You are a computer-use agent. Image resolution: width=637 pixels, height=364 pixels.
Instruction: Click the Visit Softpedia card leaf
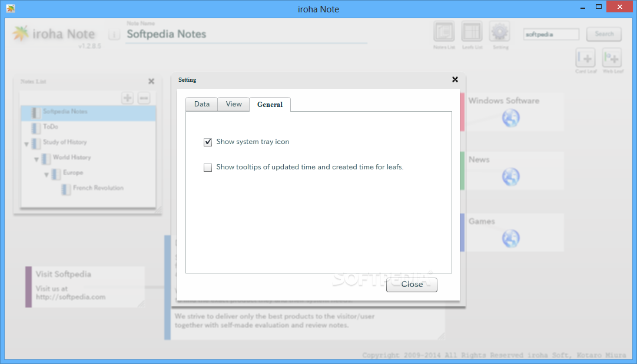tap(85, 287)
